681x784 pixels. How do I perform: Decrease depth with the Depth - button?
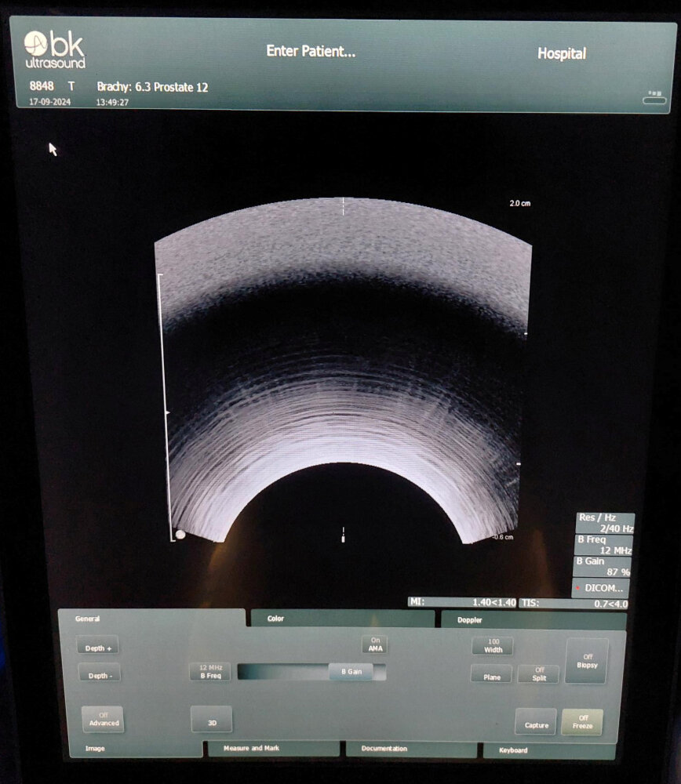click(x=99, y=674)
